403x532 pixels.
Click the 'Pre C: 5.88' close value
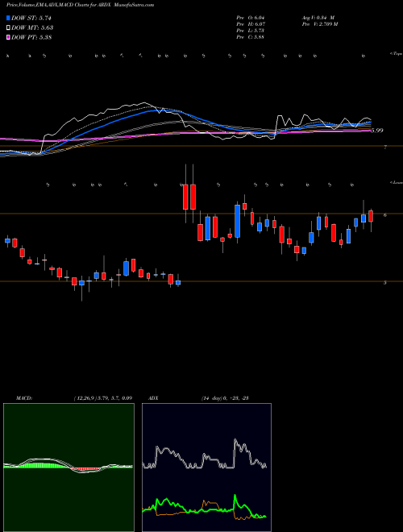pos(251,37)
